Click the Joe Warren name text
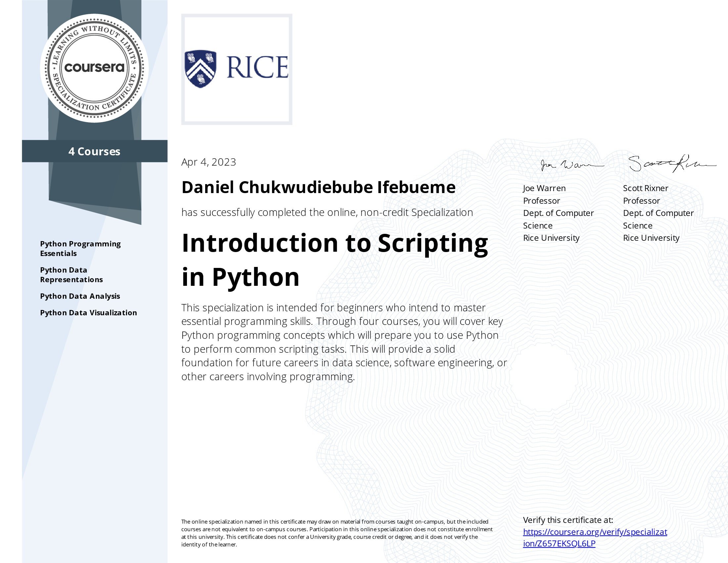Image resolution: width=728 pixels, height=563 pixels. tap(544, 188)
